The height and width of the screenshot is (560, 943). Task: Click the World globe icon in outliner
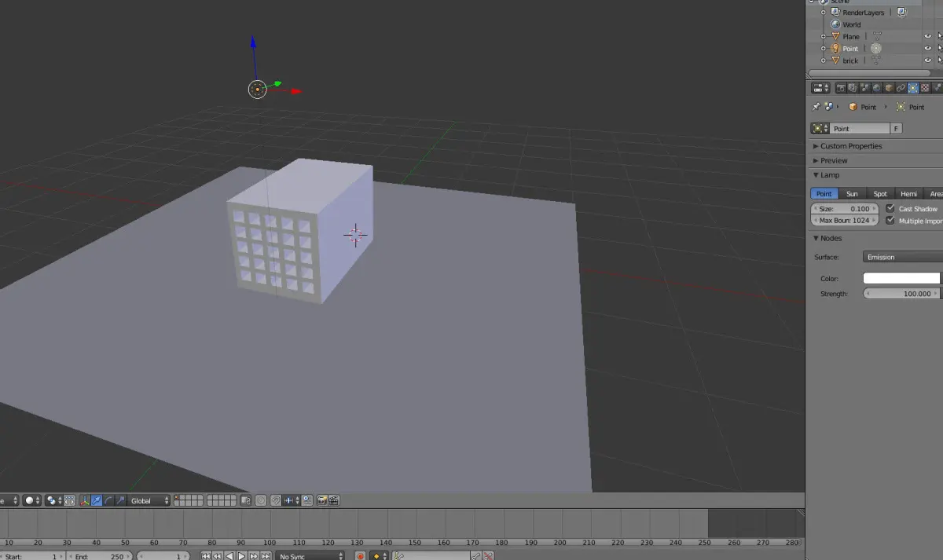coord(835,24)
